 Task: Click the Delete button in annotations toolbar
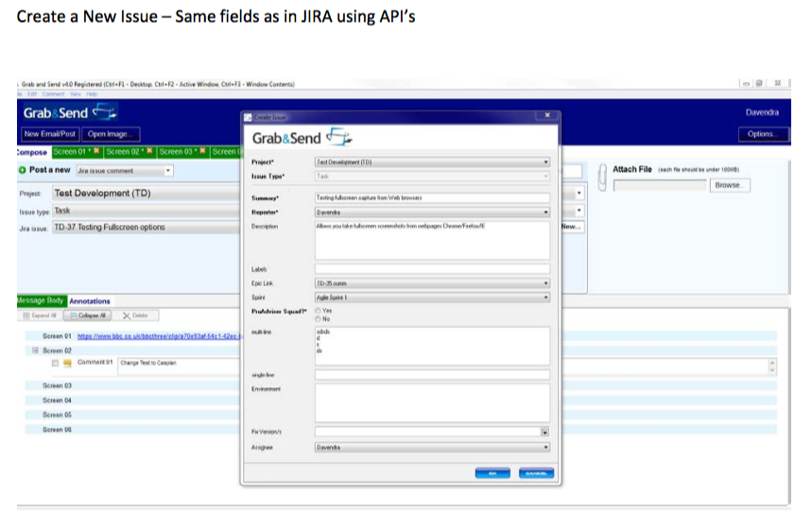pyautogui.click(x=136, y=315)
